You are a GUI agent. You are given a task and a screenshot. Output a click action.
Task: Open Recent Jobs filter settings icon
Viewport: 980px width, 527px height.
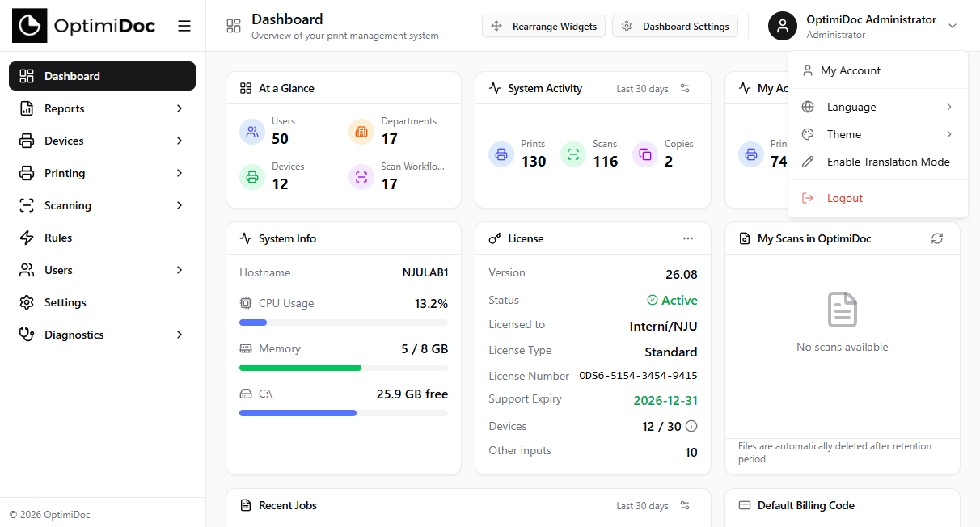685,505
